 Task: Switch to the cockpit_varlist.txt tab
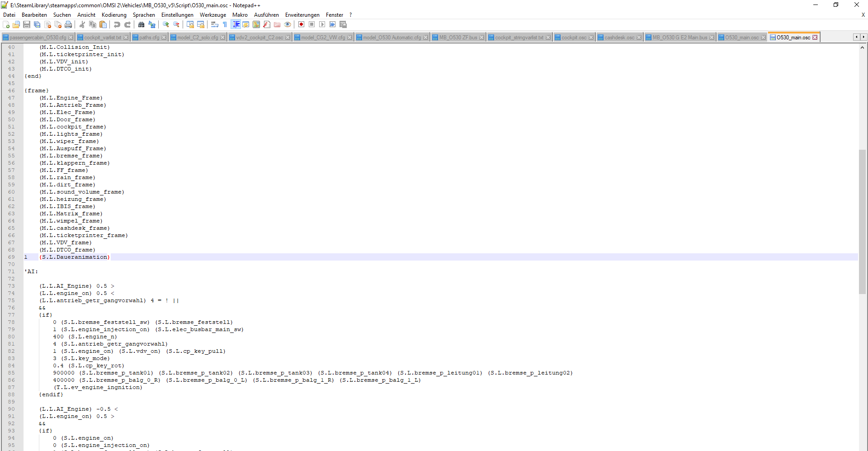click(102, 38)
